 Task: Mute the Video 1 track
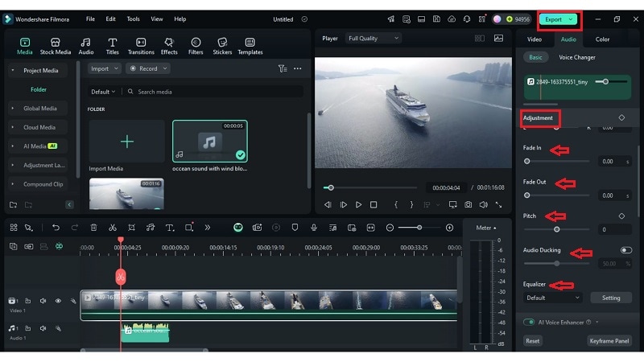click(x=43, y=301)
